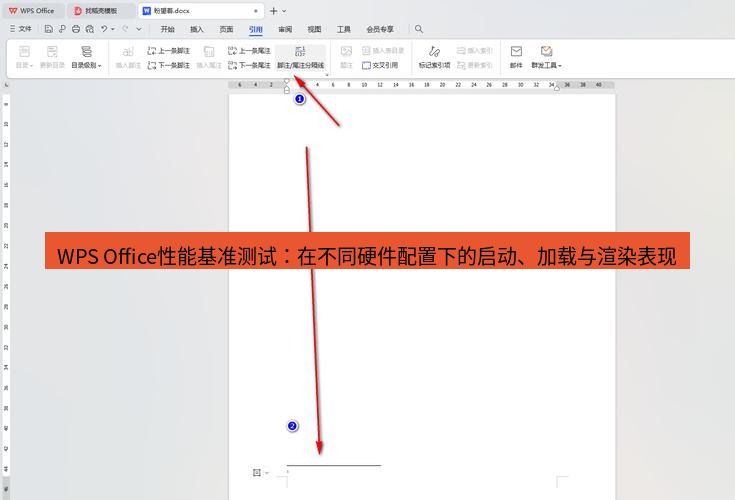This screenshot has width=735, height=500.
Task: Click 更新索引 update index button
Action: click(474, 65)
